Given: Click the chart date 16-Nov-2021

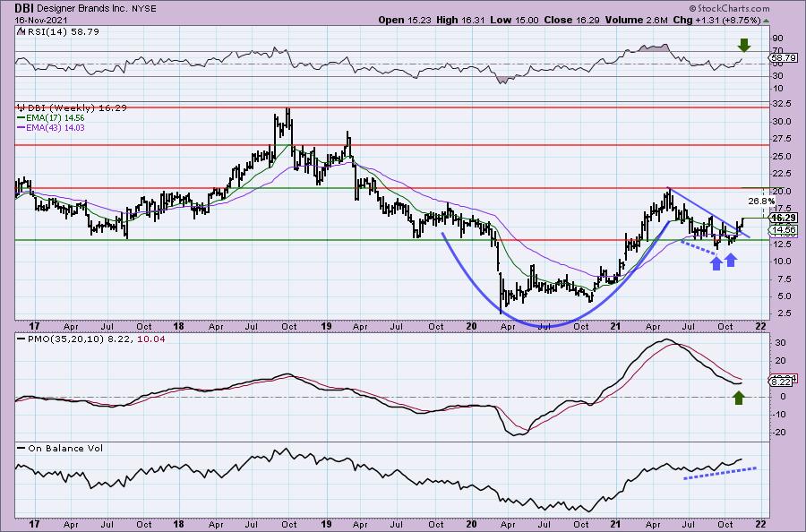Looking at the screenshot, I should click(x=39, y=20).
